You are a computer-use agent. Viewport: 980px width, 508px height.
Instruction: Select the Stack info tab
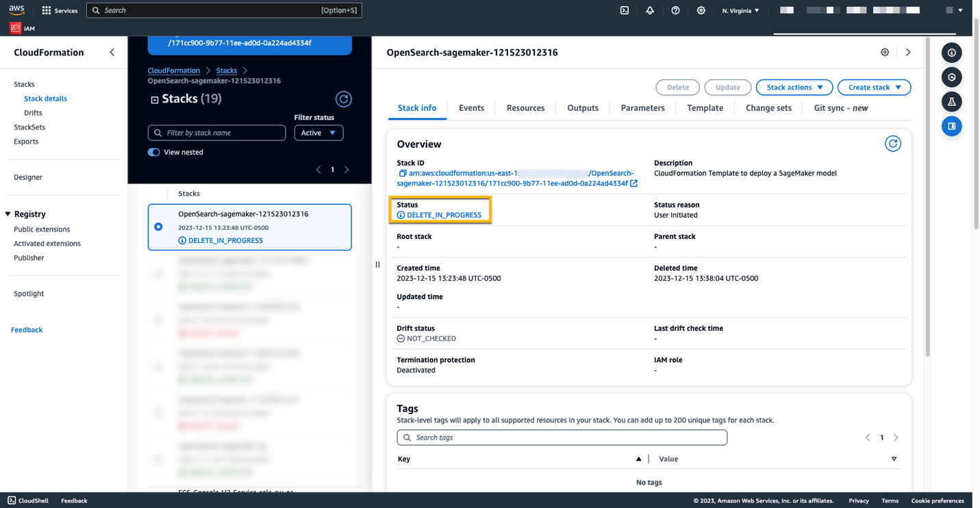[x=417, y=108]
